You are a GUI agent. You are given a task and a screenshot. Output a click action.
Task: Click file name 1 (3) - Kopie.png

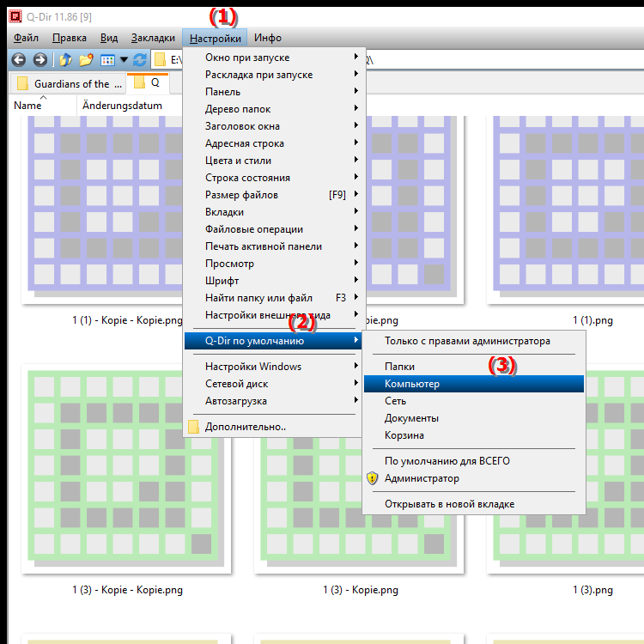pyautogui.click(x=361, y=590)
